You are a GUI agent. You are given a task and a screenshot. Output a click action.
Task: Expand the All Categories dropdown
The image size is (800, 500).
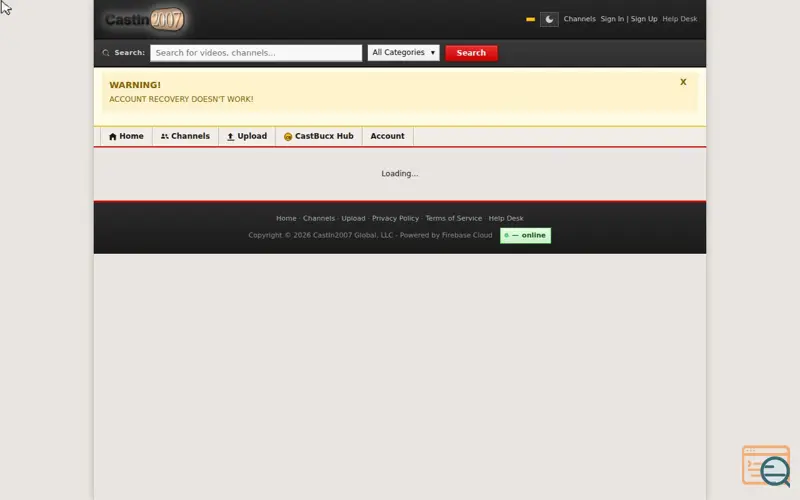(x=403, y=53)
